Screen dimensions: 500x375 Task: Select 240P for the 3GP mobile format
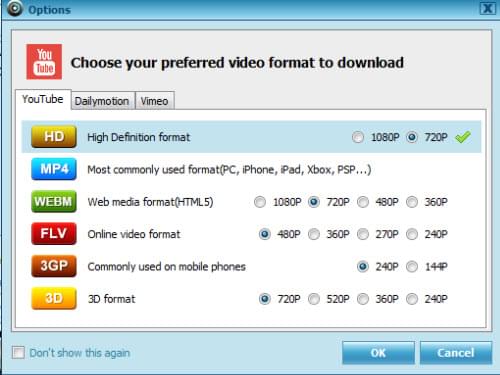[x=363, y=266]
